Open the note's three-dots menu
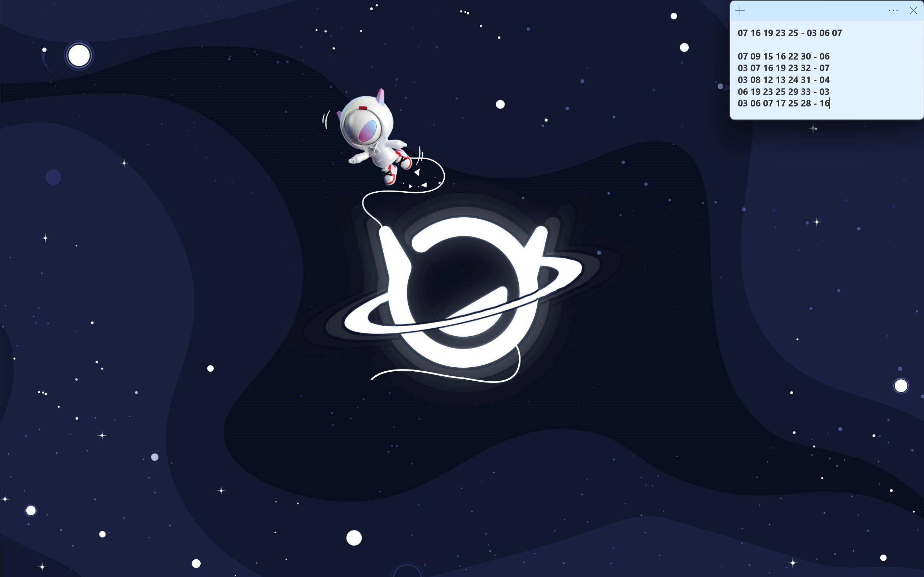 pos(893,11)
